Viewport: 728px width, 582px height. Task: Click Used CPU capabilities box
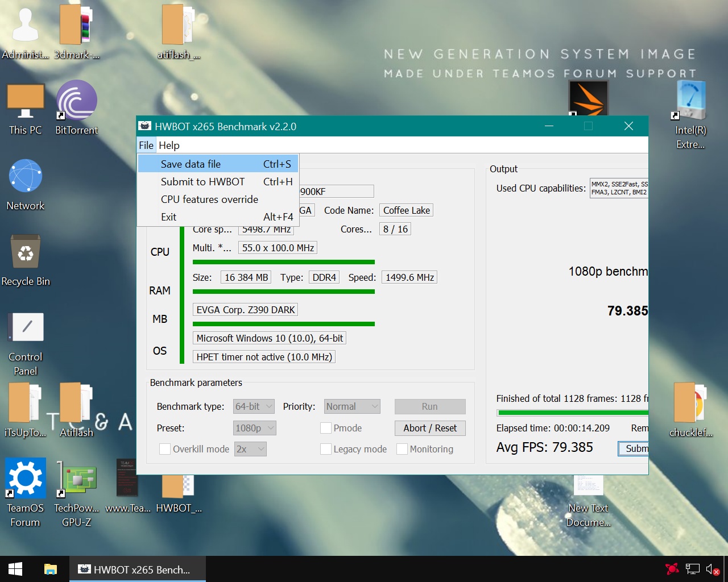pyautogui.click(x=619, y=188)
